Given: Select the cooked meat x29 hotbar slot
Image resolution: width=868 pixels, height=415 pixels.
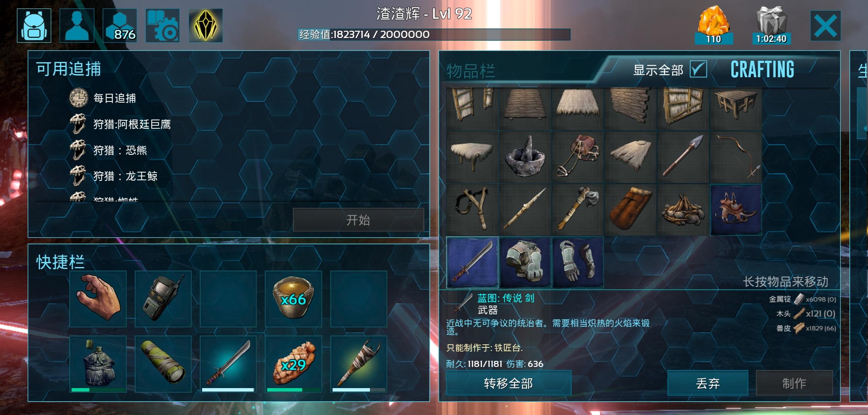Looking at the screenshot, I should click(293, 364).
